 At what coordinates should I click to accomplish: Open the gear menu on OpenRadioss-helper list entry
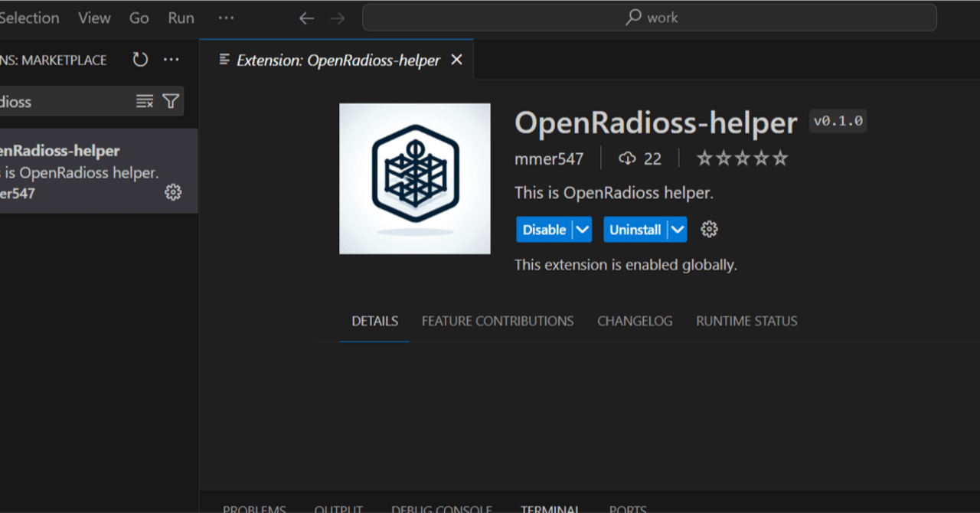click(x=174, y=192)
